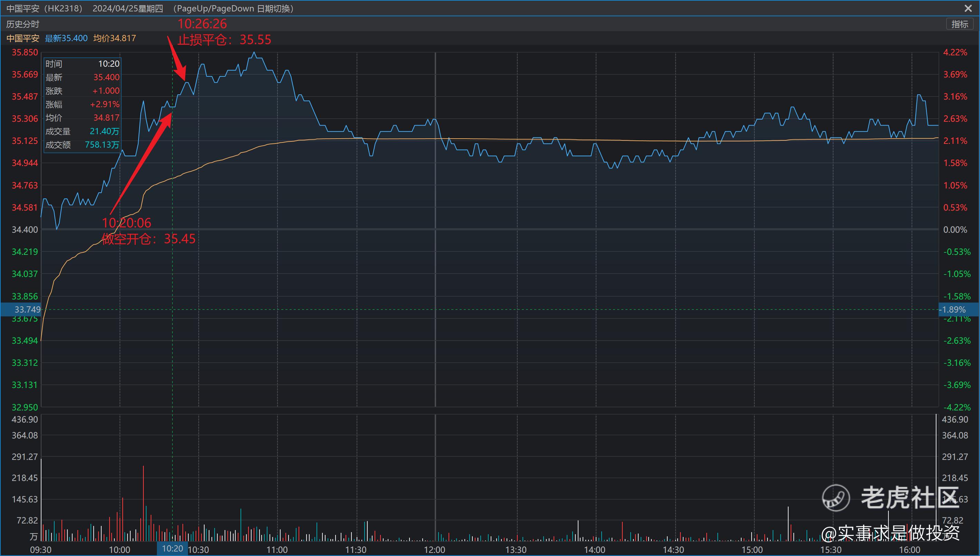The height and width of the screenshot is (556, 980).
Task: Click the 0.00% percent axis label
Action: coord(955,230)
